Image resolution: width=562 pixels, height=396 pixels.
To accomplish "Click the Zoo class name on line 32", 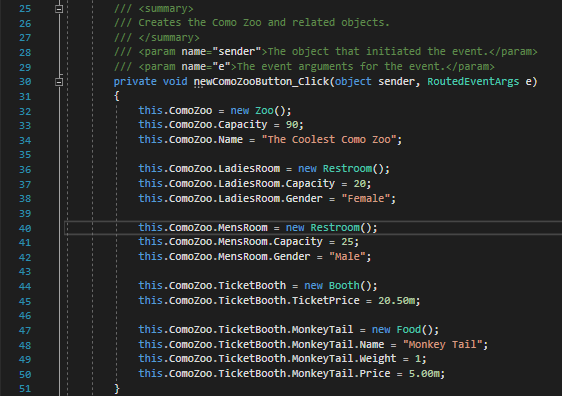I will [x=264, y=111].
